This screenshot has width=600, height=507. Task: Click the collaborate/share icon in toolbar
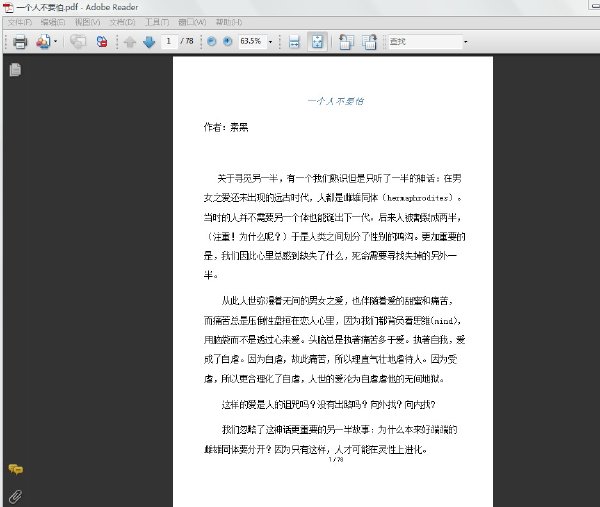[x=43, y=41]
